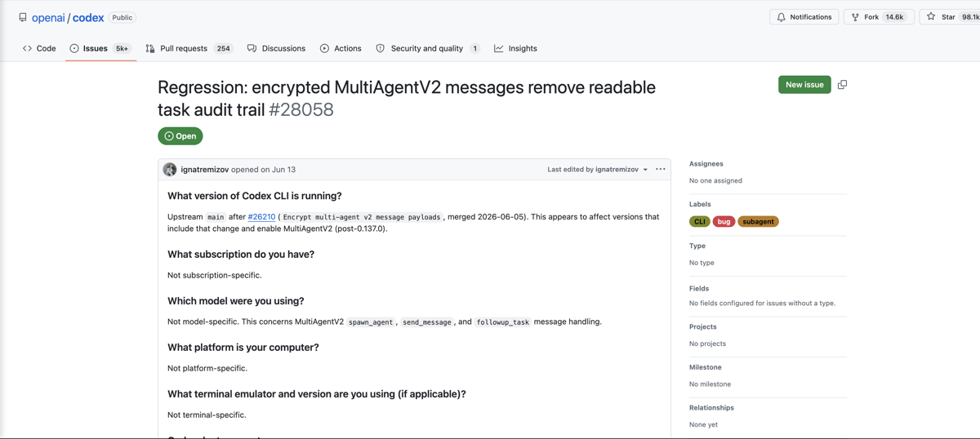
Task: Click the Relationships sidebar heading
Action: point(711,407)
